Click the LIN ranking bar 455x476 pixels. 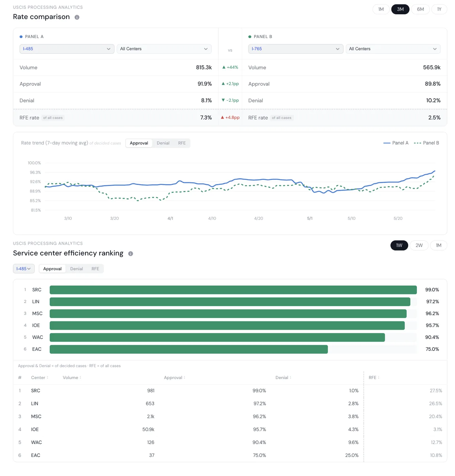[230, 302]
